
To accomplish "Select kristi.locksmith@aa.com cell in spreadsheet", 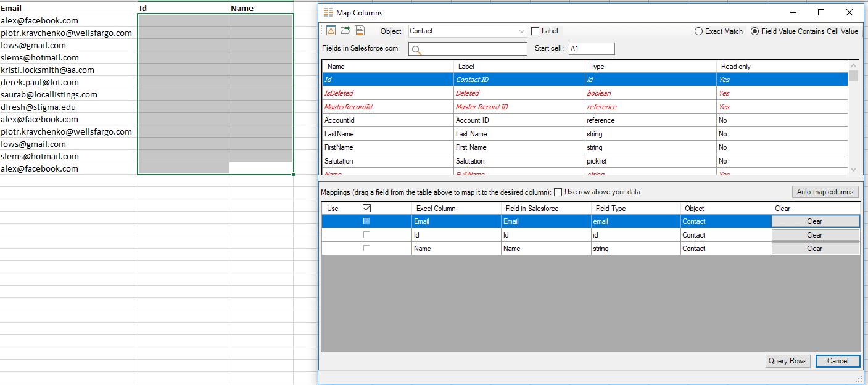I will coord(68,70).
